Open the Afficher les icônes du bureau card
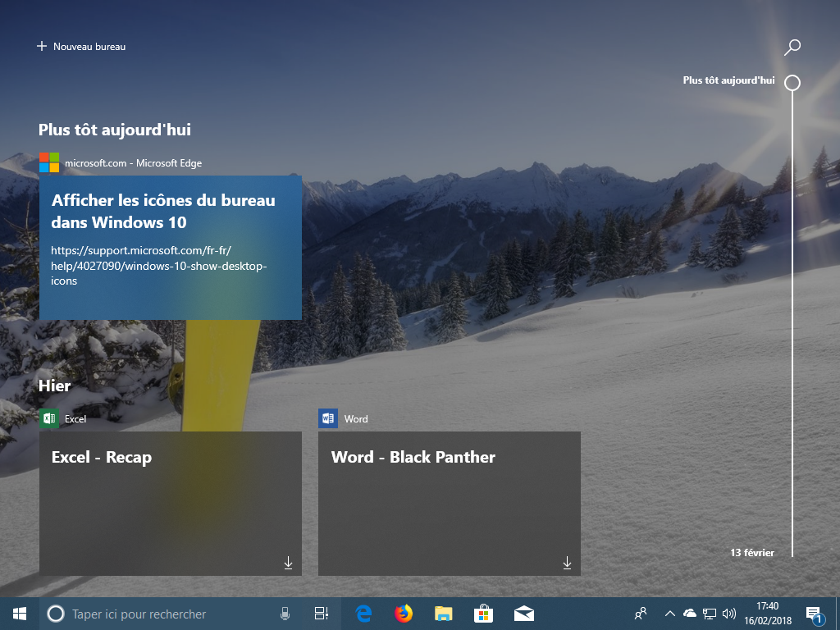The width and height of the screenshot is (840, 630). pyautogui.click(x=171, y=248)
